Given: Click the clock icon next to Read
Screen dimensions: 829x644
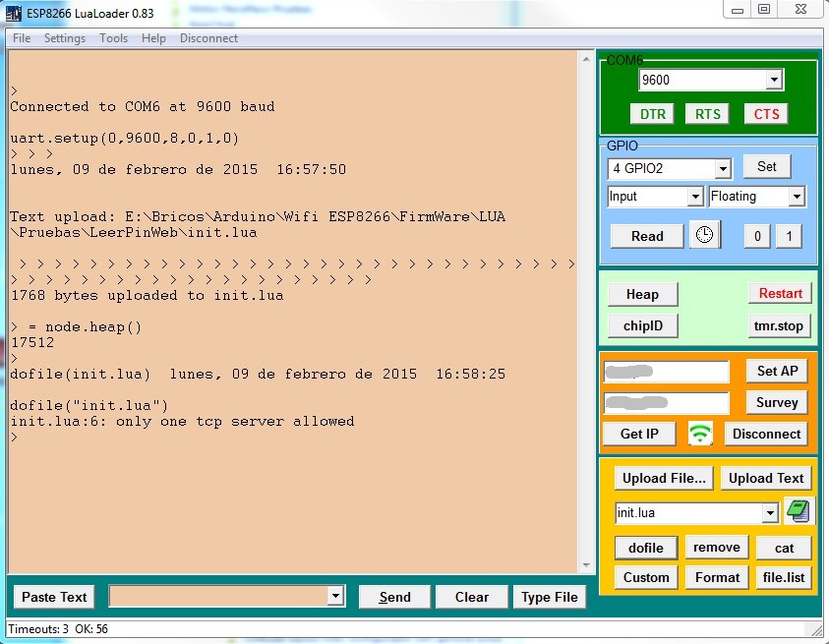Looking at the screenshot, I should pos(704,235).
